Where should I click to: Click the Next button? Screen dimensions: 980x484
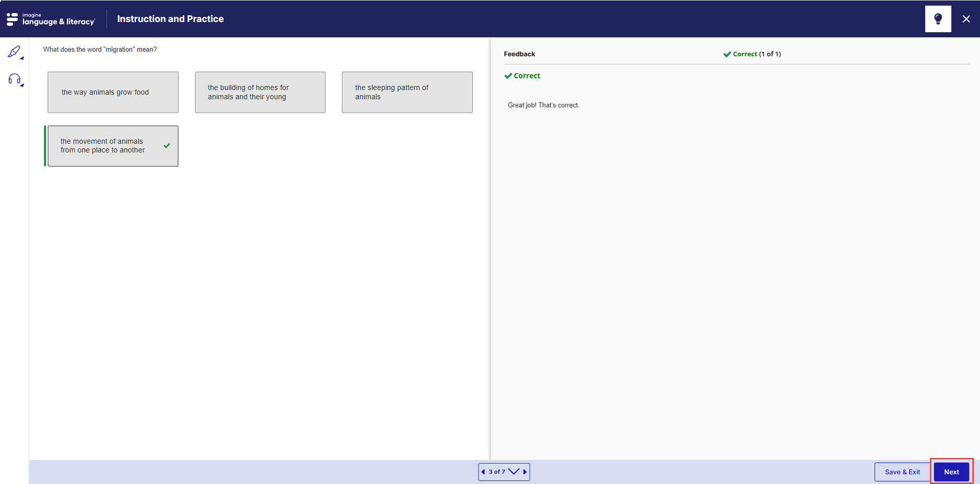pyautogui.click(x=951, y=472)
